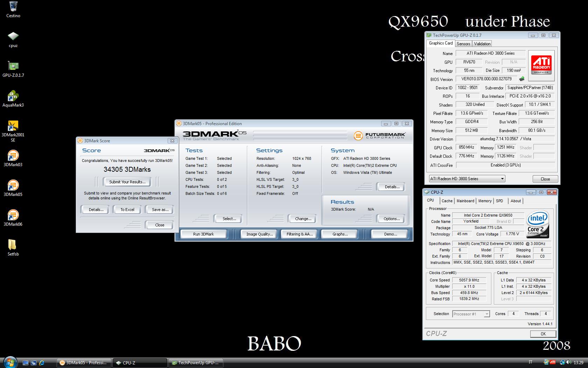This screenshot has height=368, width=588.
Task: Click Submit Your Results button
Action: [127, 182]
